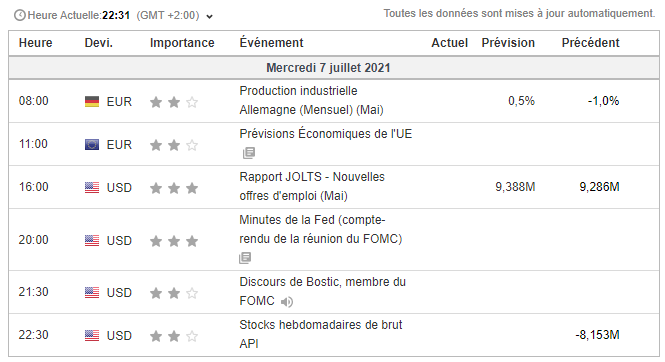Click the German flag in the 08:00 row
This screenshot has width=665, height=362.
point(92,102)
